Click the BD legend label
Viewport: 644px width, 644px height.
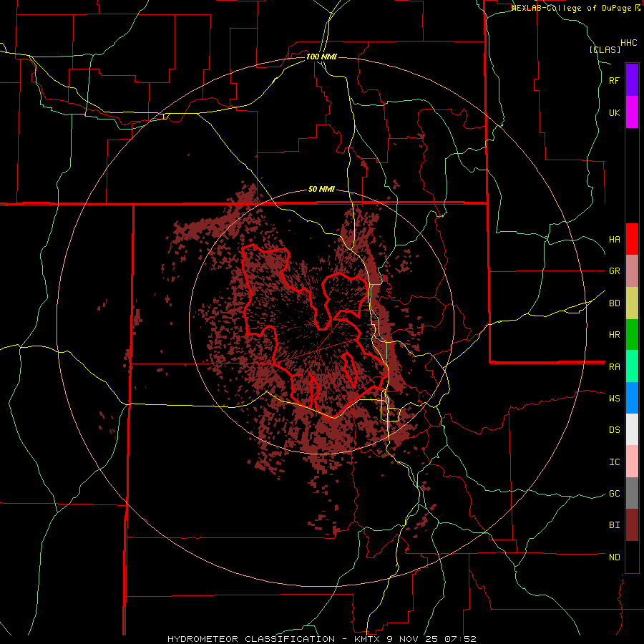[615, 303]
